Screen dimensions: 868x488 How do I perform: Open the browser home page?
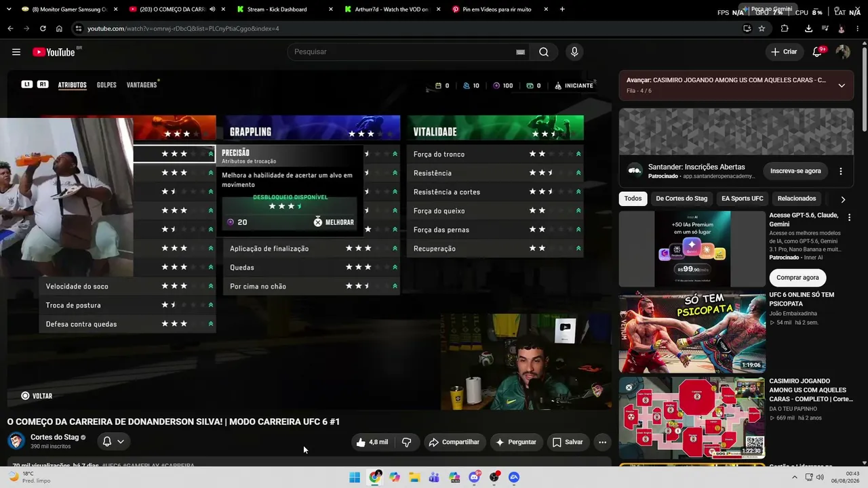[59, 28]
